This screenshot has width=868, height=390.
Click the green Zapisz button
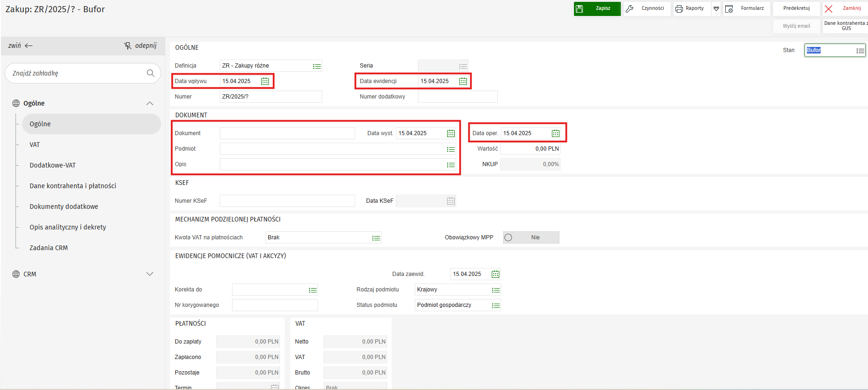tap(597, 8)
